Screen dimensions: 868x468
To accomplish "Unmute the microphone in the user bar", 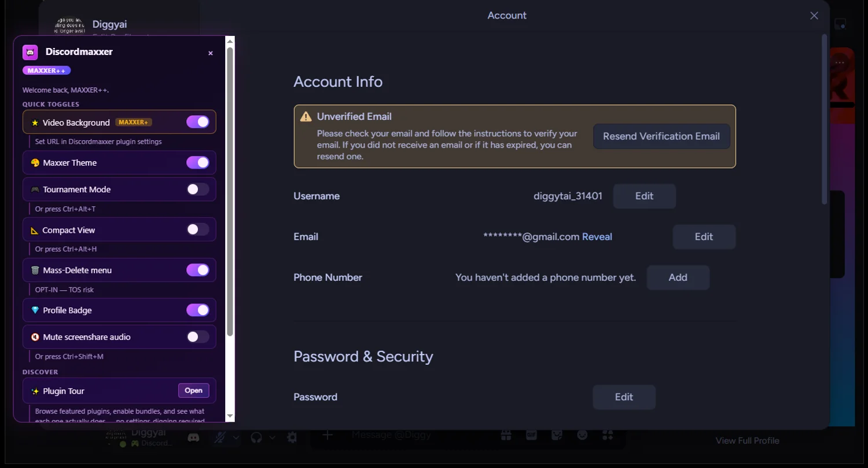I will pos(219,437).
